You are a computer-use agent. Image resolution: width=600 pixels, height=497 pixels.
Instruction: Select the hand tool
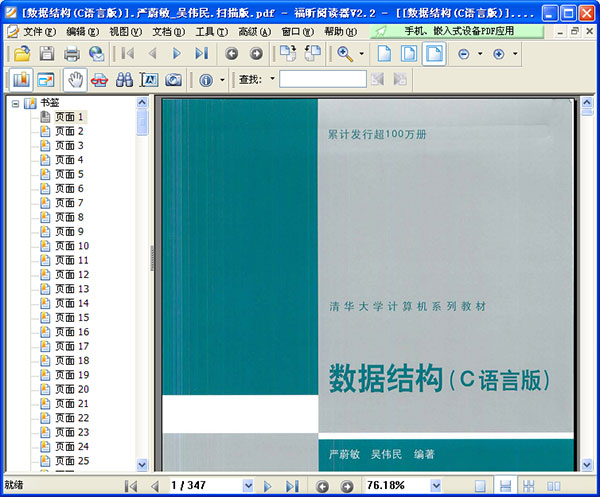(75, 80)
